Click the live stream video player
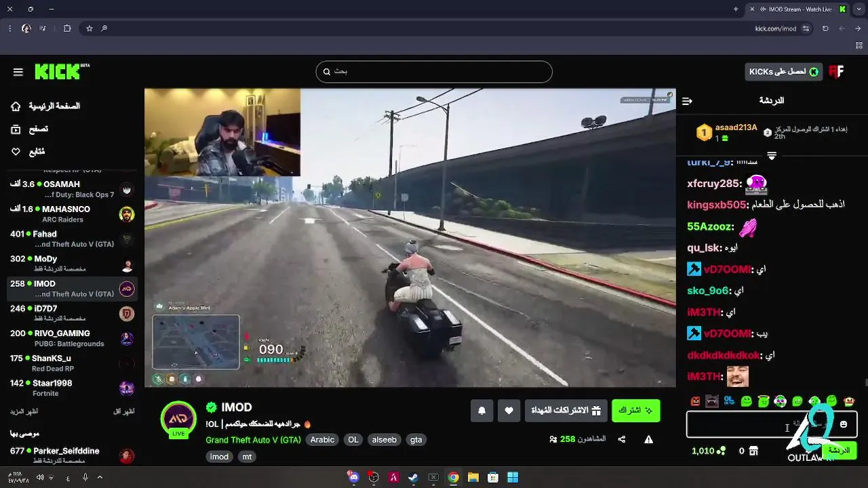868x488 pixels. [x=410, y=238]
